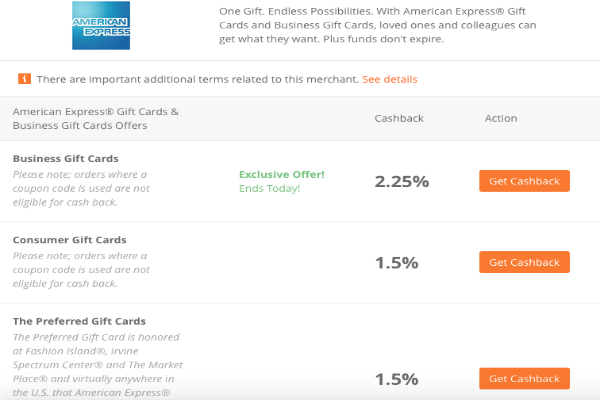600x400 pixels.
Task: Select The Preferred Gift Cards title
Action: (x=79, y=321)
